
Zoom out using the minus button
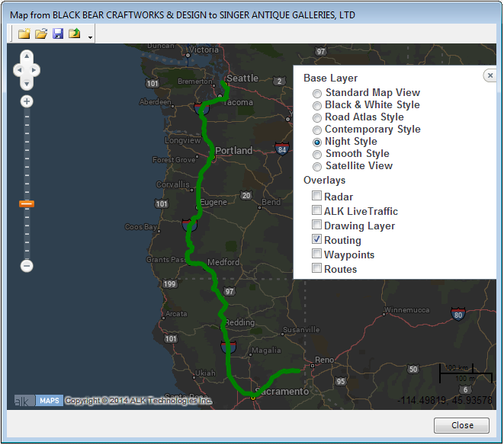[27, 266]
